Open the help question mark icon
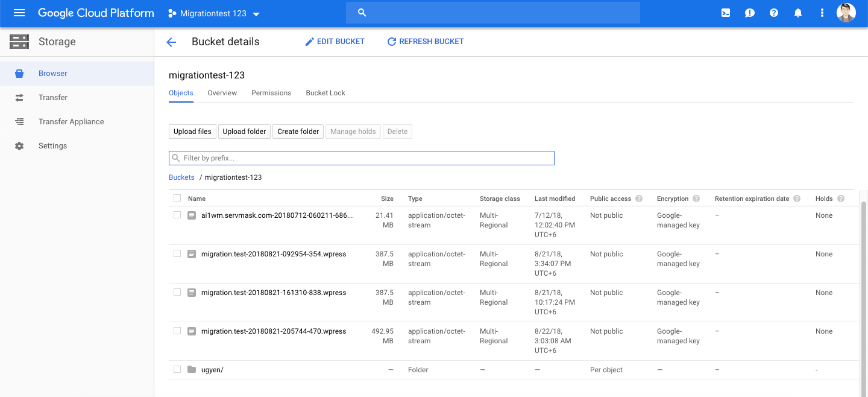This screenshot has width=868, height=397. coord(774,13)
